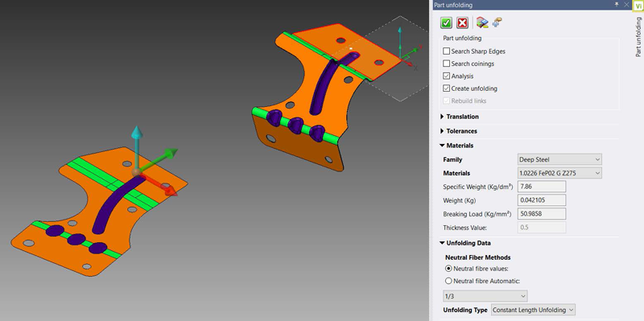The height and width of the screenshot is (321, 644).
Task: Click the Specific Weight input field
Action: click(542, 187)
